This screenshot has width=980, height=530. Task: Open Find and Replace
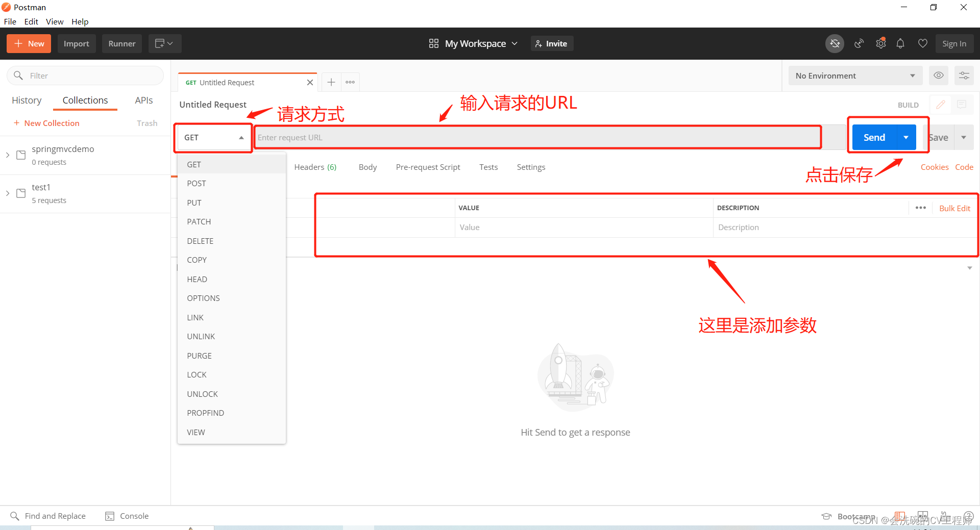click(x=48, y=516)
